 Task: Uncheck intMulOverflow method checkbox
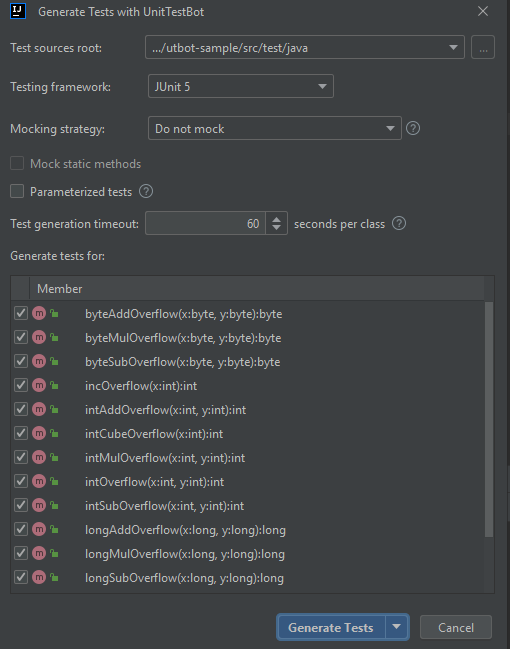[21, 457]
